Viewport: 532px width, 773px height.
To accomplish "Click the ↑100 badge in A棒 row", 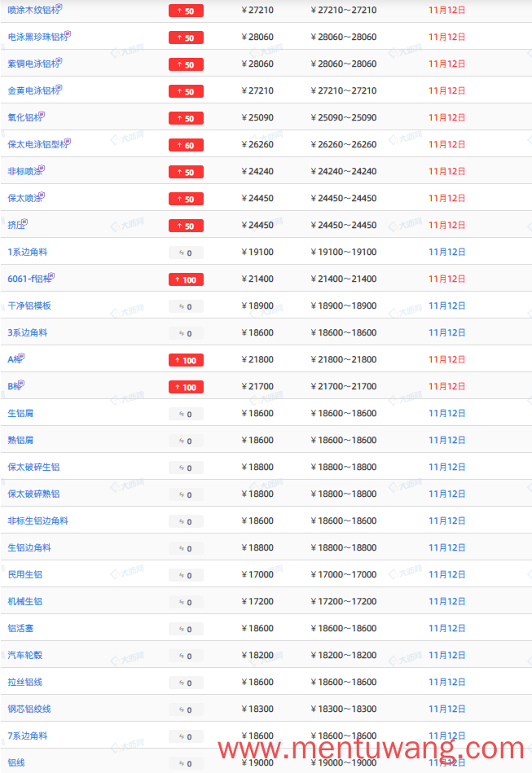I will 186,360.
